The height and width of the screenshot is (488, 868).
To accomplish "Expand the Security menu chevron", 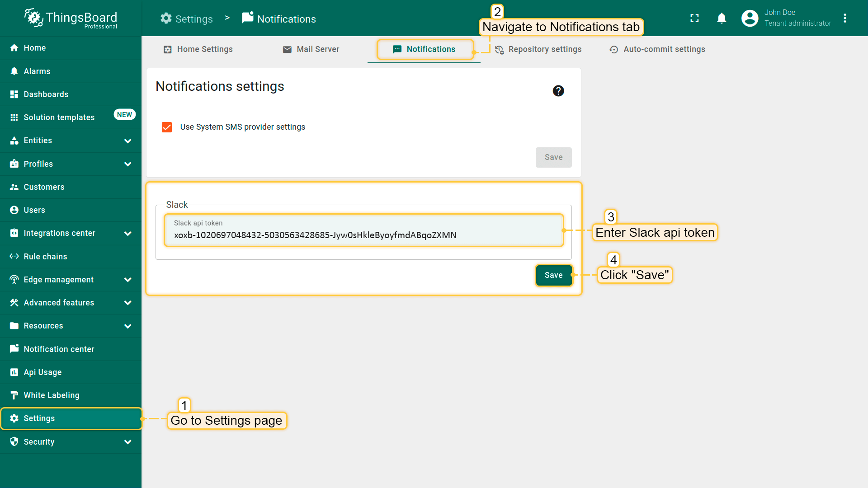I will 127,441.
